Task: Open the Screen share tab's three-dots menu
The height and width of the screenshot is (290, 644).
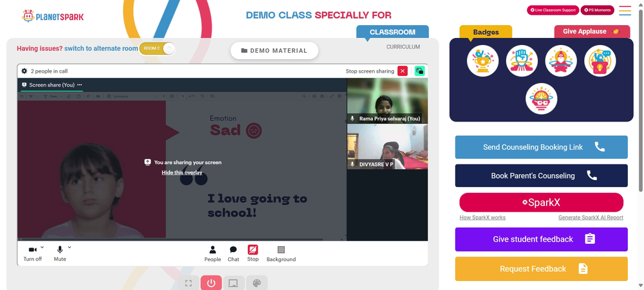Action: click(x=80, y=85)
